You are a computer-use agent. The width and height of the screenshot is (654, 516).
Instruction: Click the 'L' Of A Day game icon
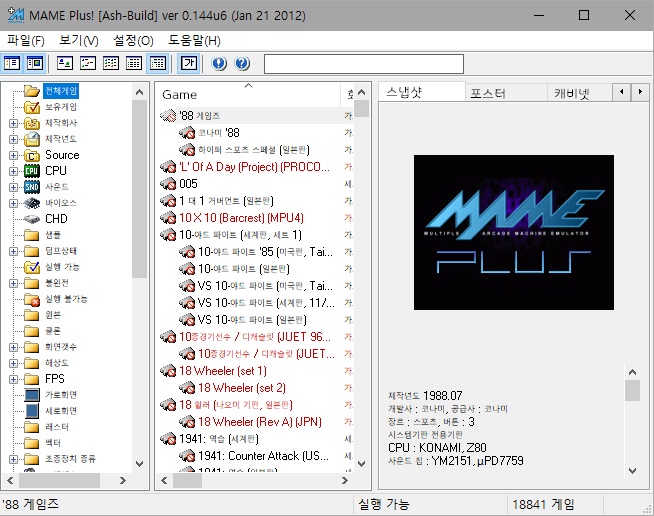168,167
